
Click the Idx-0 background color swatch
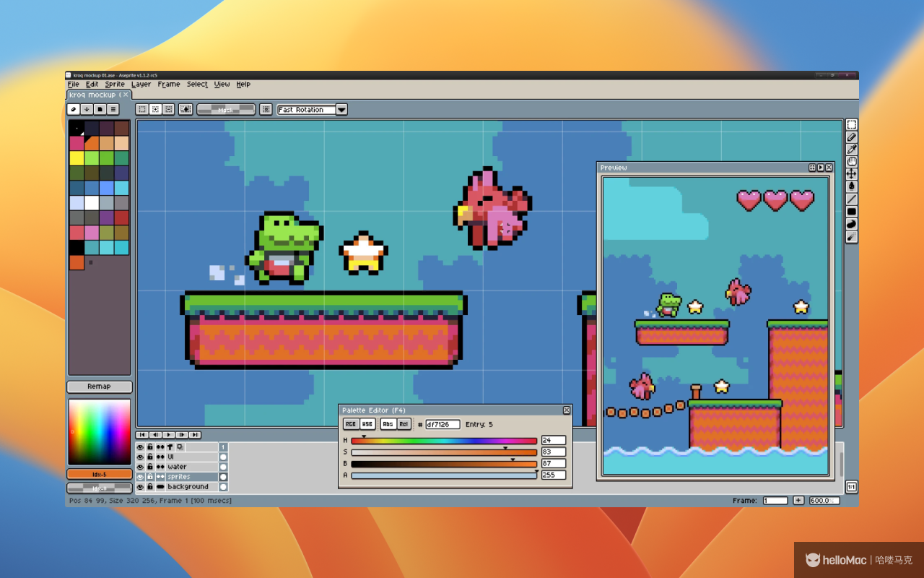click(x=99, y=488)
